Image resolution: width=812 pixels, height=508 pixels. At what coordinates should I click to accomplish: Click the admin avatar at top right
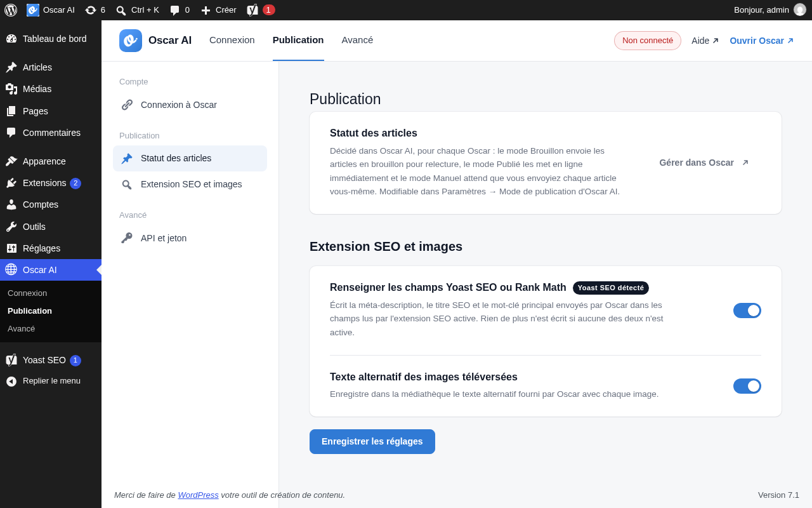click(800, 10)
